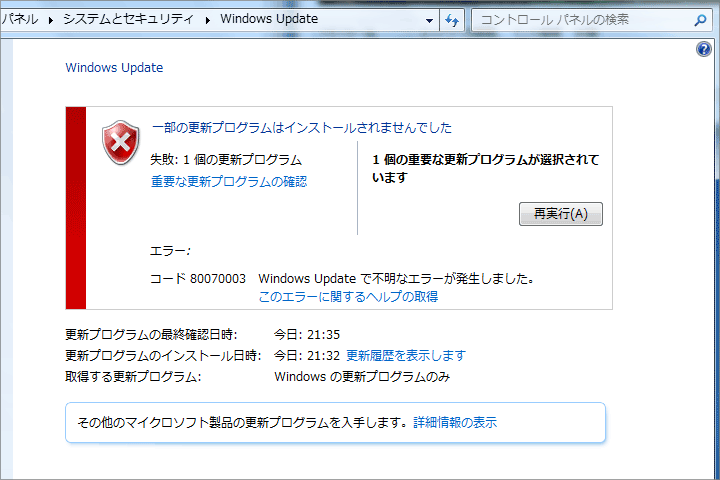The width and height of the screenshot is (720, 480).
Task: Click the 失敗: 1 個の更新プログラム text
Action: [x=226, y=160]
